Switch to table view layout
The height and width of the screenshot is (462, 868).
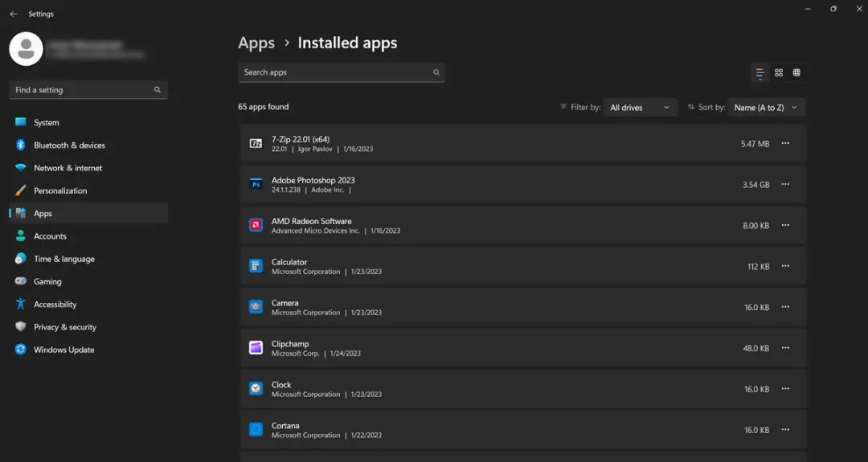coord(796,72)
